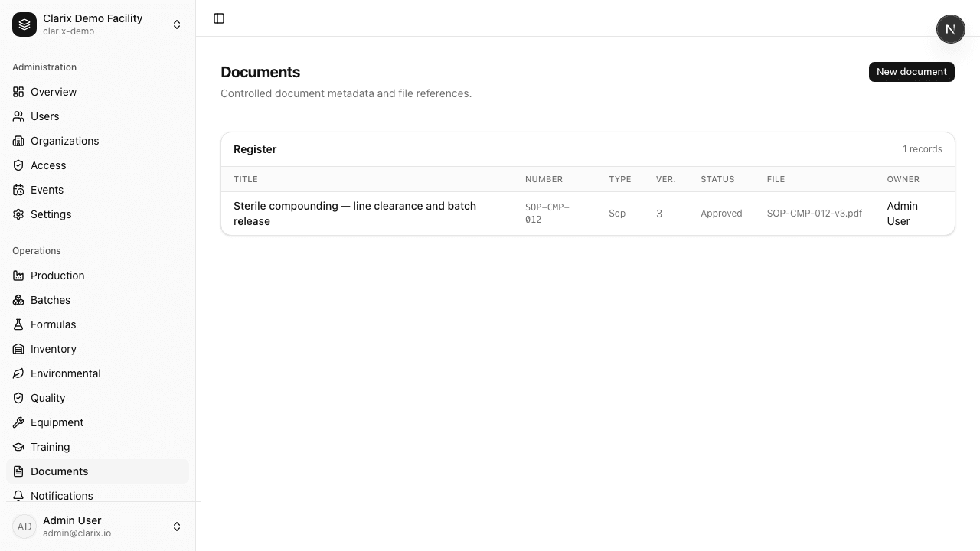Click the Settings gear icon

(x=18, y=214)
